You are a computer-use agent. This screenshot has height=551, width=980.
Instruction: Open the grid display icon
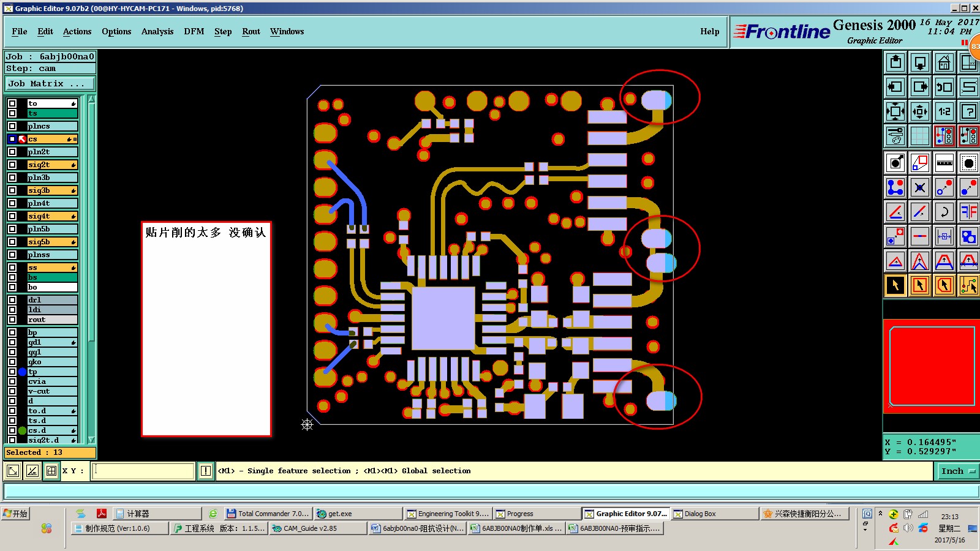920,136
